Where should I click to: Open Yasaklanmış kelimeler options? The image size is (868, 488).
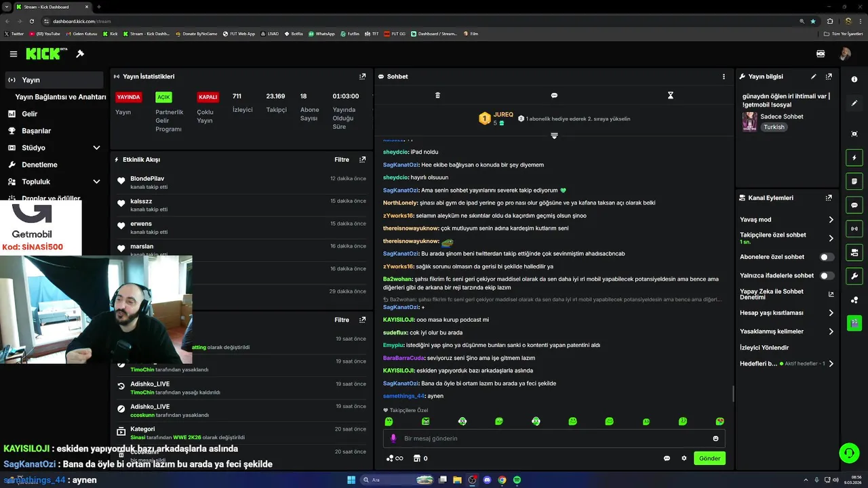[831, 331]
